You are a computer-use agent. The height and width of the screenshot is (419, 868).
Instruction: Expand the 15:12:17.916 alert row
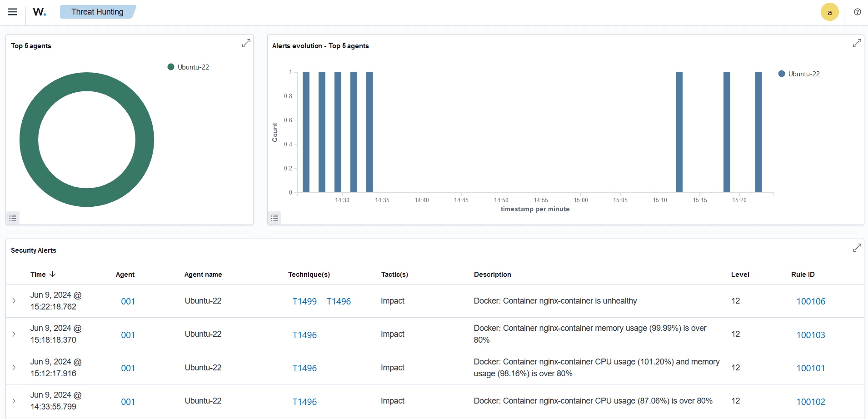click(x=14, y=368)
